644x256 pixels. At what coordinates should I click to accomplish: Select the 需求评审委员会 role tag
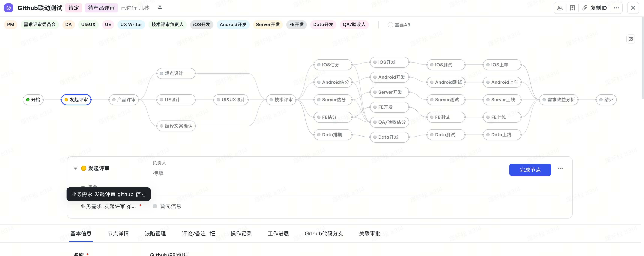click(x=40, y=25)
